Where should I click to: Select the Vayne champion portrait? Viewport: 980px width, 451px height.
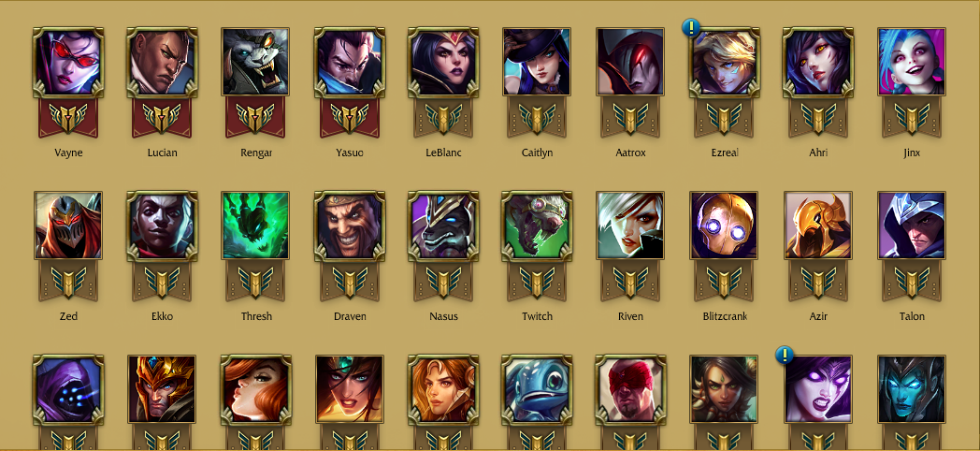click(x=68, y=62)
